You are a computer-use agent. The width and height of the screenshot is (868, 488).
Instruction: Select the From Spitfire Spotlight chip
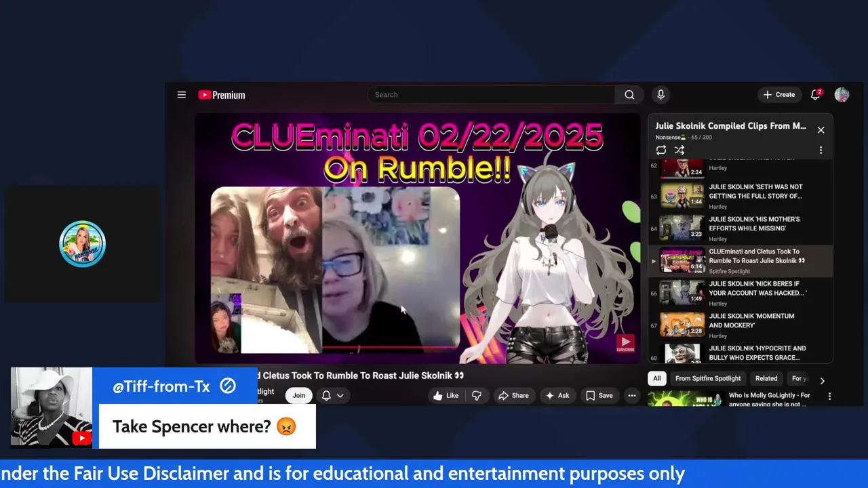708,378
